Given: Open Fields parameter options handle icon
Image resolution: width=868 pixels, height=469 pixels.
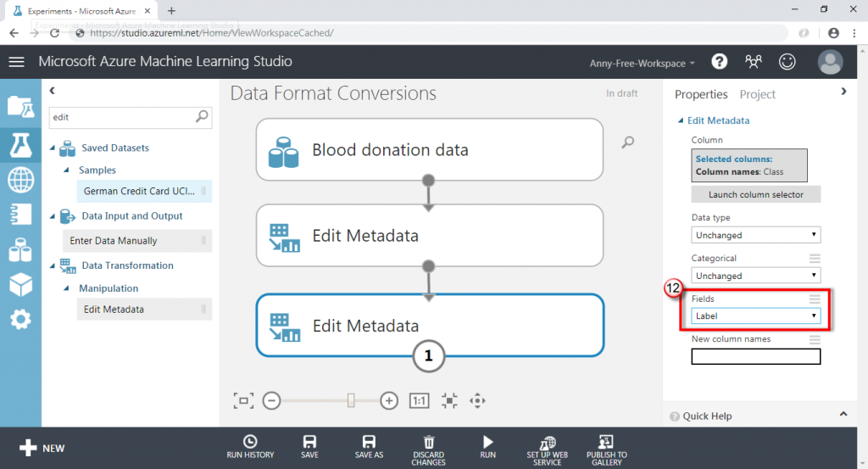Looking at the screenshot, I should point(815,299).
